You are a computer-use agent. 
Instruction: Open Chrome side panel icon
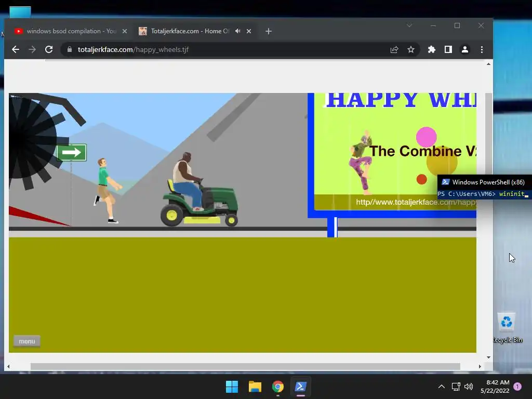(448, 49)
